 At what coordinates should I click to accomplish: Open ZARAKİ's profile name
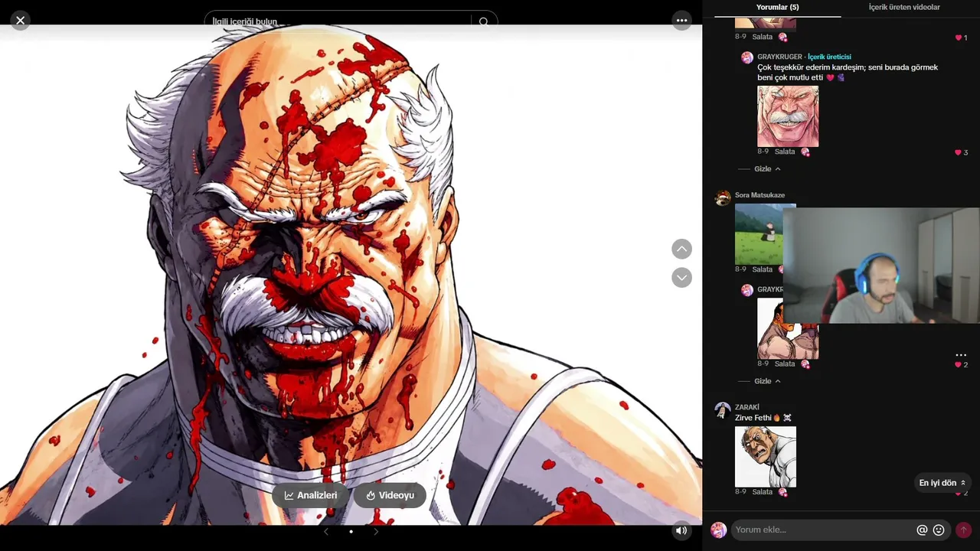747,407
